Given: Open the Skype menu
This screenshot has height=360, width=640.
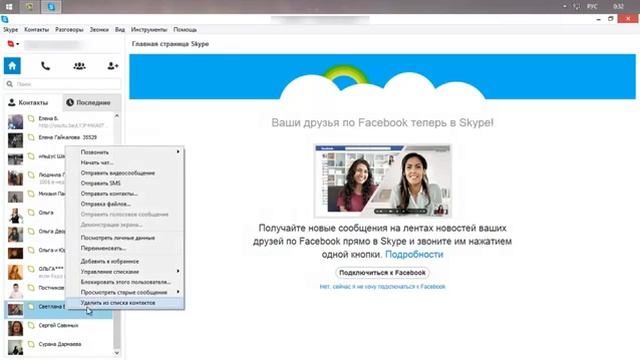Looking at the screenshot, I should click(x=11, y=29).
